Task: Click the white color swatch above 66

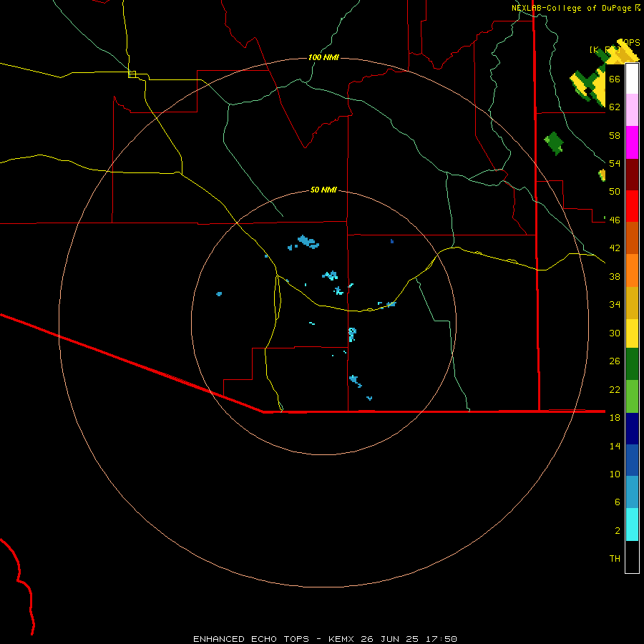Action: pyautogui.click(x=632, y=79)
